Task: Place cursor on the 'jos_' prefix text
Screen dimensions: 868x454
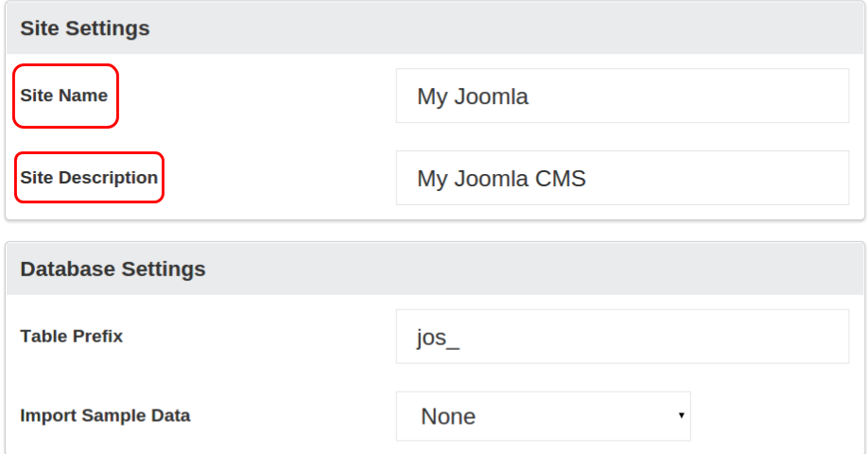Action: [438, 338]
